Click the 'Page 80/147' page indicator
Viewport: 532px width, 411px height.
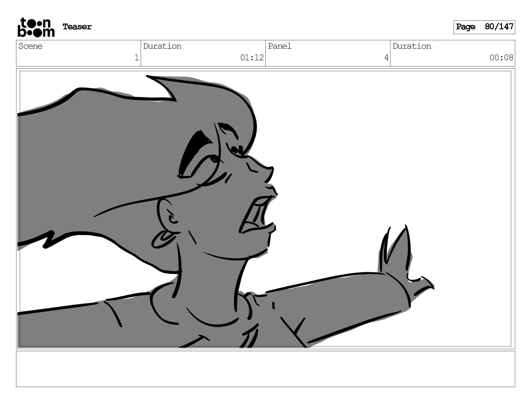click(x=484, y=27)
